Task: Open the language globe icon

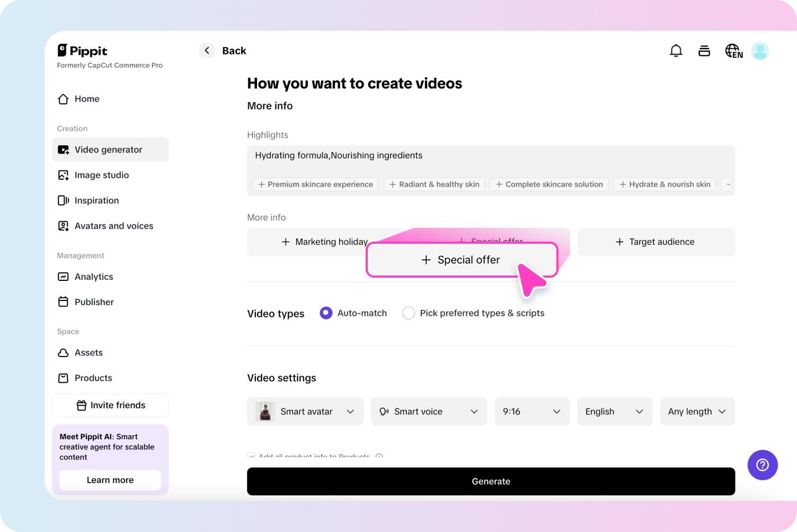Action: click(733, 51)
